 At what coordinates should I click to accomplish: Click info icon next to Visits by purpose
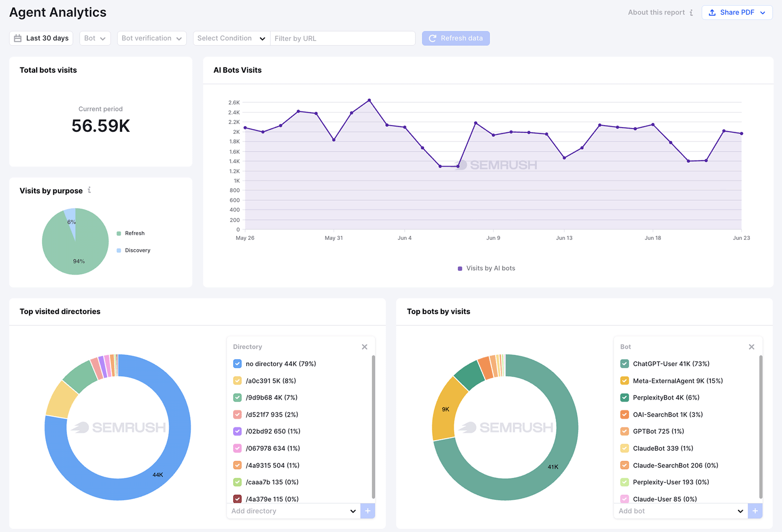click(89, 190)
